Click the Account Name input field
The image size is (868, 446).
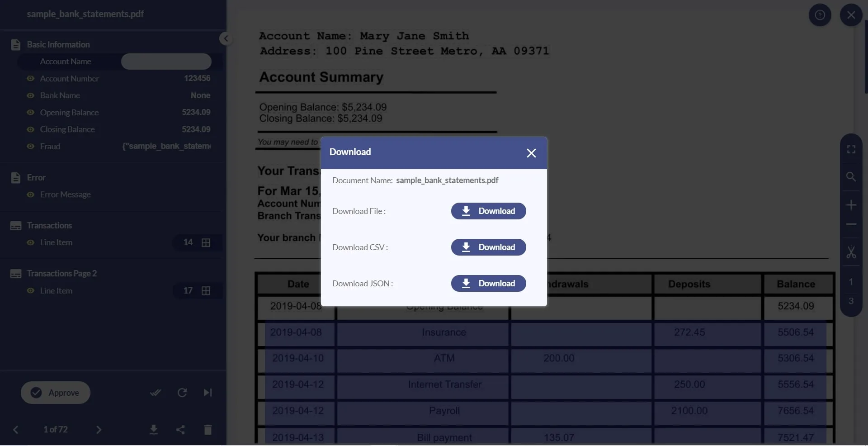coord(165,62)
